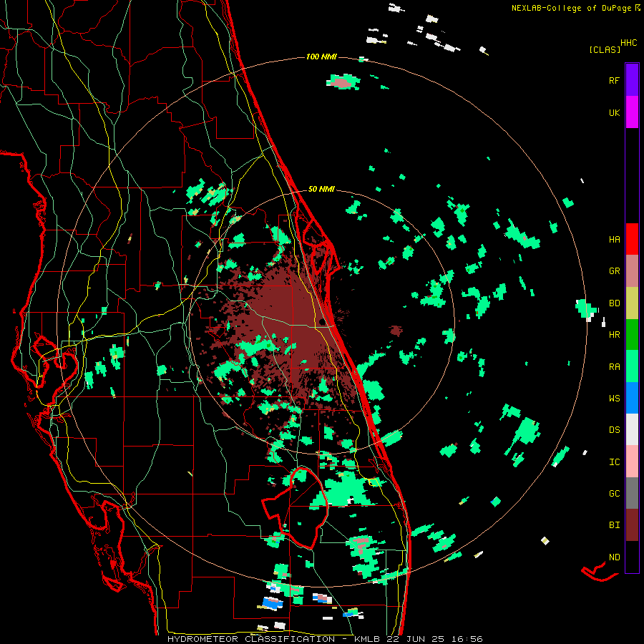Select the GR pink legend swatch
The image size is (644, 644).
(632, 271)
